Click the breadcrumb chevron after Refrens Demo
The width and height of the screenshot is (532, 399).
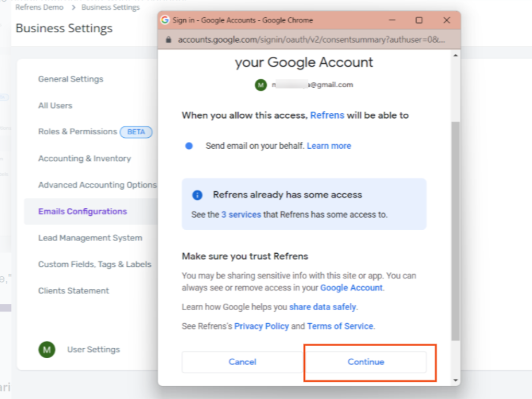coord(73,7)
